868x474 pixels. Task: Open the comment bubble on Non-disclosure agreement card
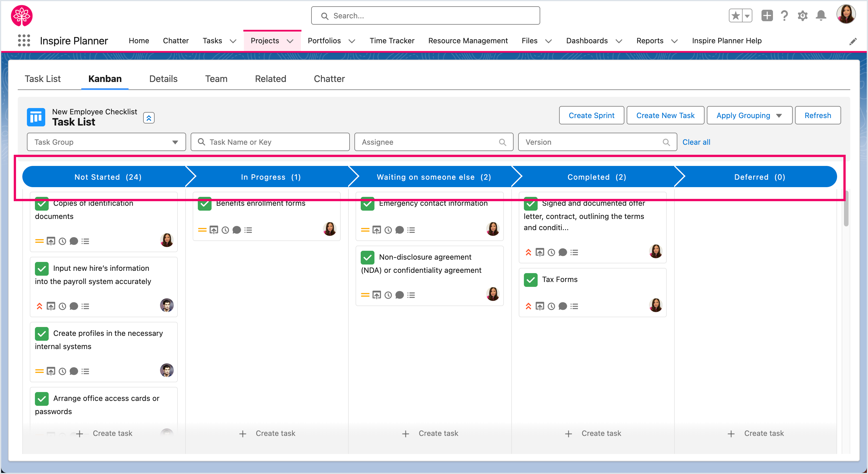pyautogui.click(x=400, y=295)
